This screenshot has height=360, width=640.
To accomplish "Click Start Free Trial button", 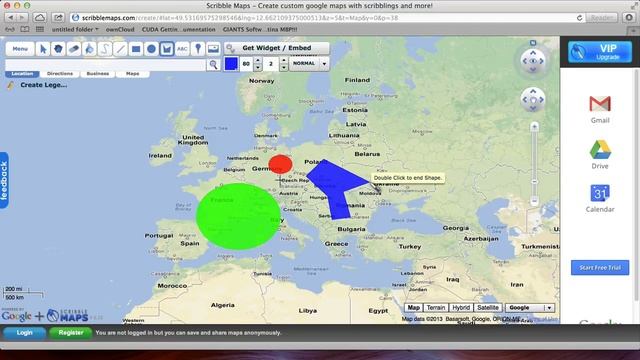I will coord(600,268).
